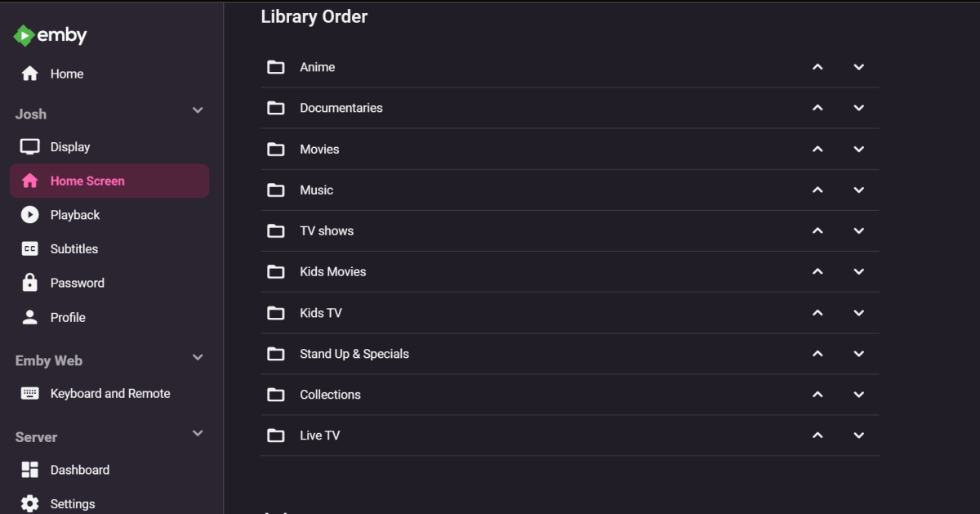Click the Password lock icon
The width and height of the screenshot is (980, 514).
(30, 283)
